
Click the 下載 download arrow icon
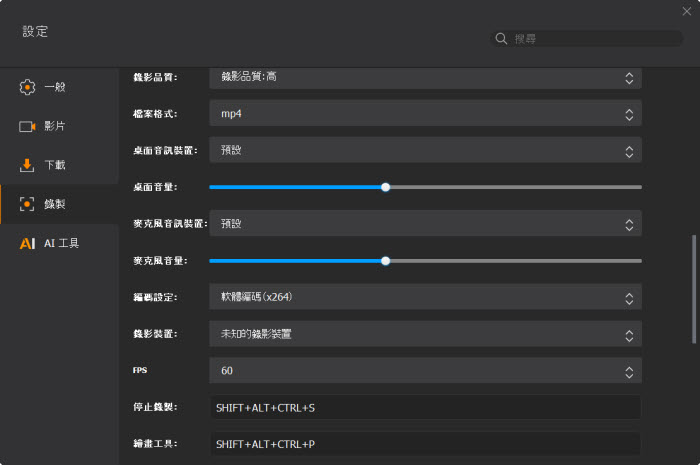(x=27, y=165)
